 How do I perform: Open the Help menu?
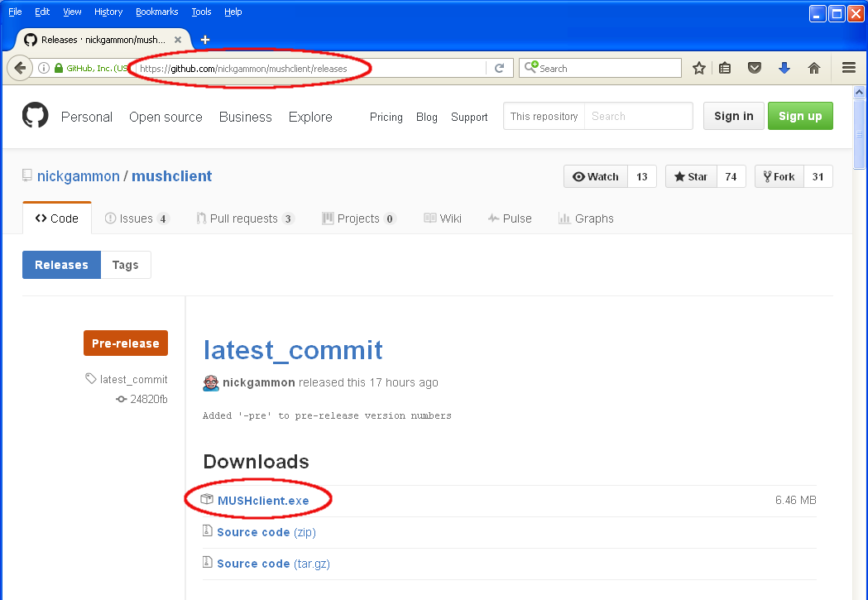pos(233,12)
